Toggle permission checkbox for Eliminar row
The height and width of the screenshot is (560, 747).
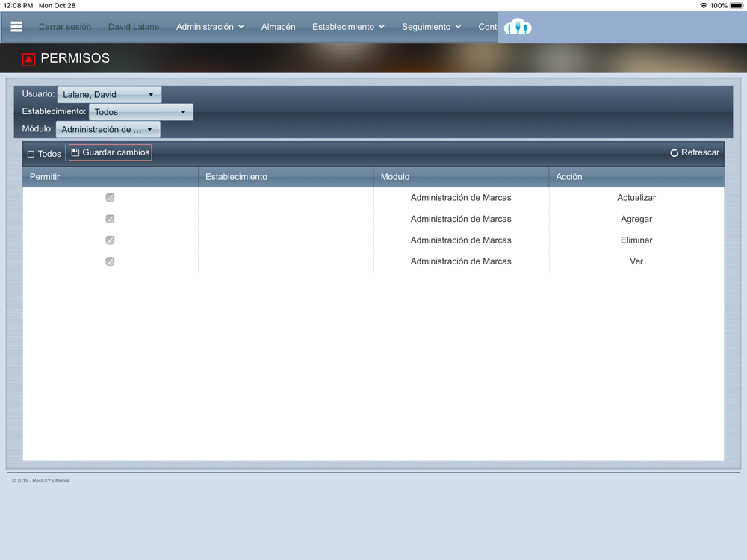tap(110, 240)
